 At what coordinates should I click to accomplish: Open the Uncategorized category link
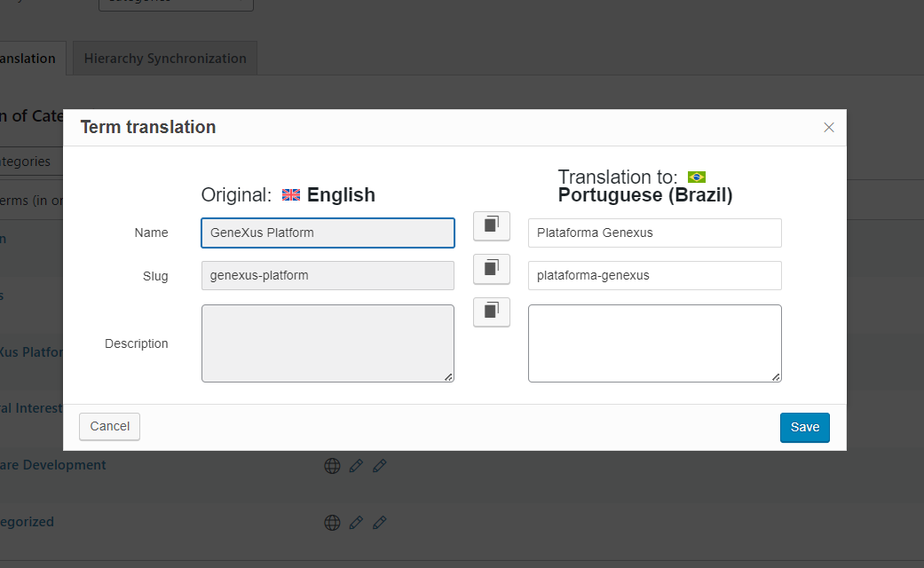pyautogui.click(x=28, y=522)
